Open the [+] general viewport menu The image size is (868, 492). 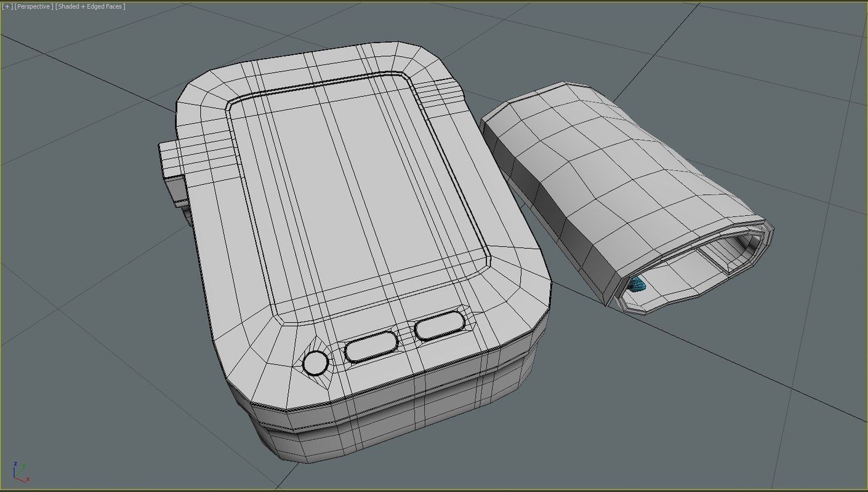point(7,6)
